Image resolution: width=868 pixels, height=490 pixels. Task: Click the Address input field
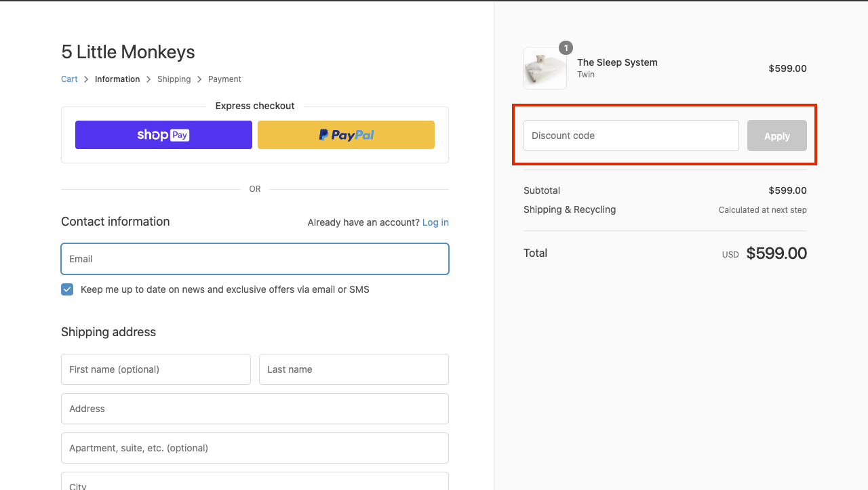(255, 409)
